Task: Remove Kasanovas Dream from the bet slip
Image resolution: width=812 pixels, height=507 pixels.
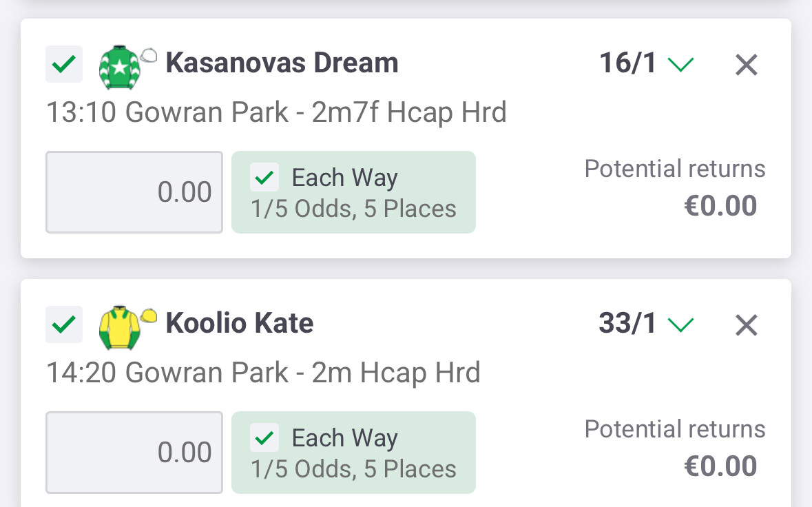Action: pos(747,65)
